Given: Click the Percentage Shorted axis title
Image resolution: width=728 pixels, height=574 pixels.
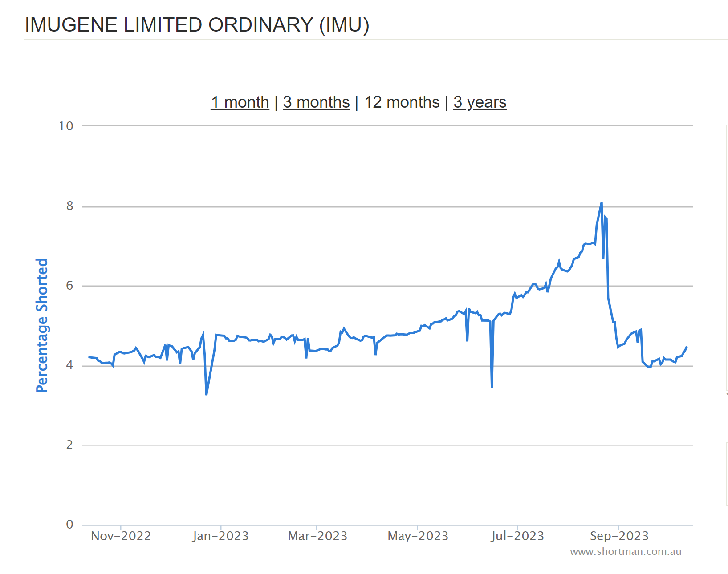Looking at the screenshot, I should click(42, 325).
